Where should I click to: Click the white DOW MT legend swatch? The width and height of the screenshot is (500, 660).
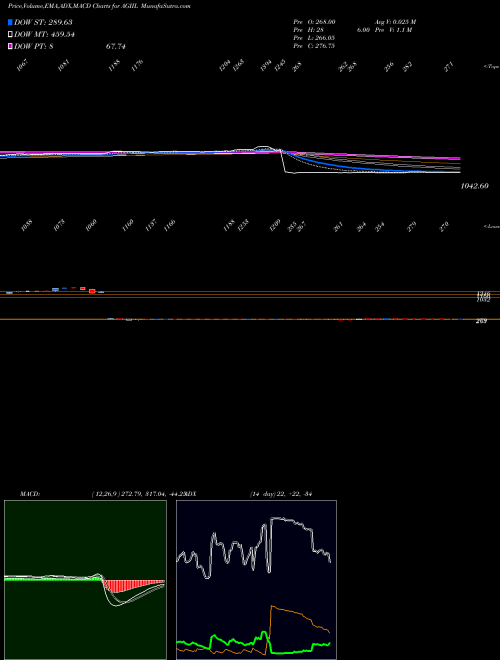point(10,34)
